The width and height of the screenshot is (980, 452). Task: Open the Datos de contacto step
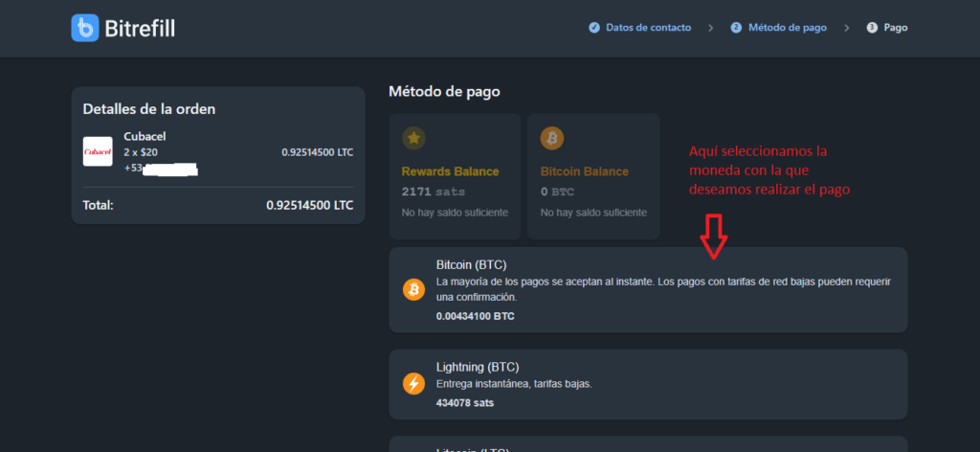(x=648, y=28)
